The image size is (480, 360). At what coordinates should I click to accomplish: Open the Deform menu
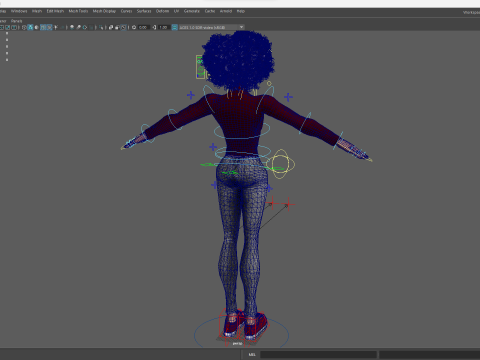point(162,11)
